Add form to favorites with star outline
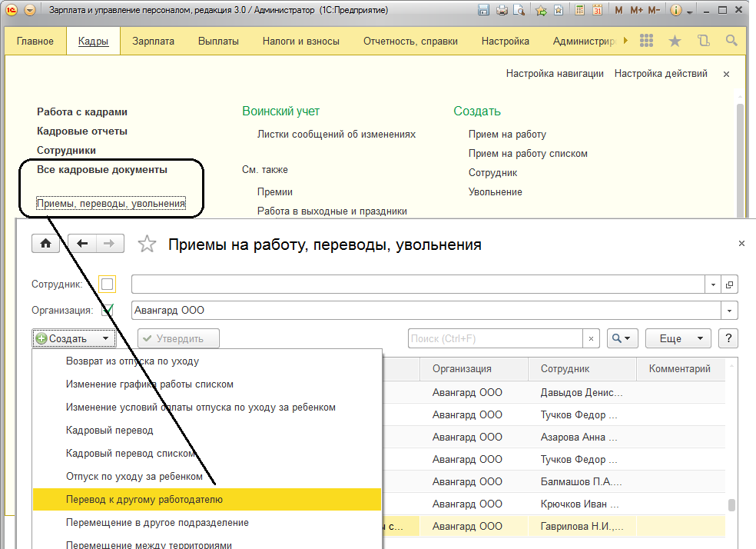The width and height of the screenshot is (756, 549). (146, 245)
